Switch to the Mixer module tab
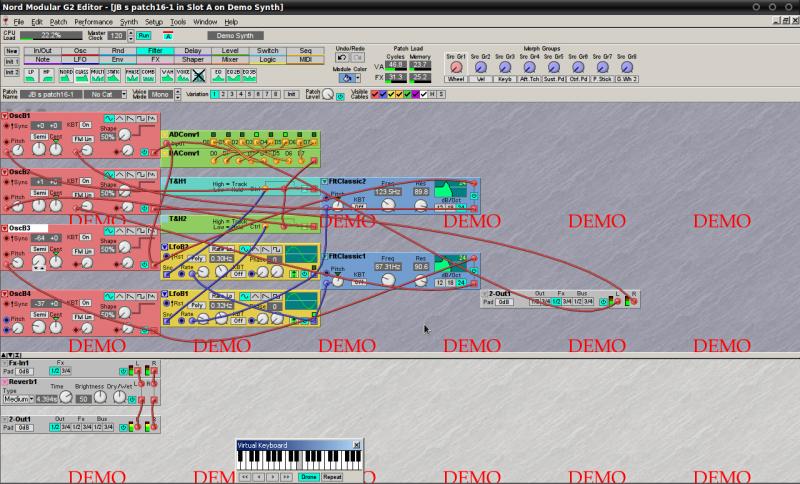 (230, 59)
